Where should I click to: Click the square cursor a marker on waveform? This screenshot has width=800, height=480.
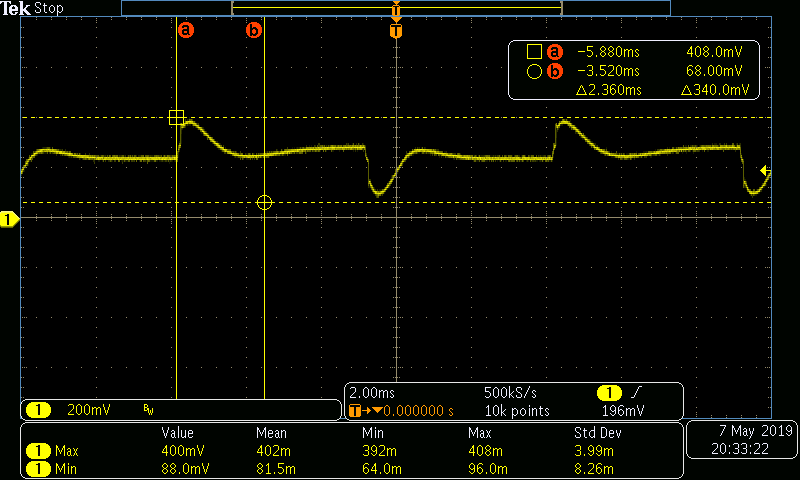[x=177, y=118]
